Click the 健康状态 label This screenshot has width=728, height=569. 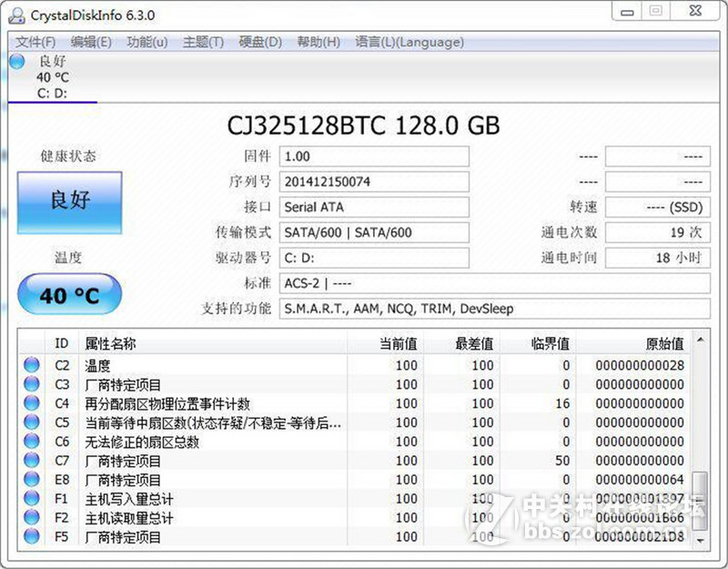pos(68,156)
